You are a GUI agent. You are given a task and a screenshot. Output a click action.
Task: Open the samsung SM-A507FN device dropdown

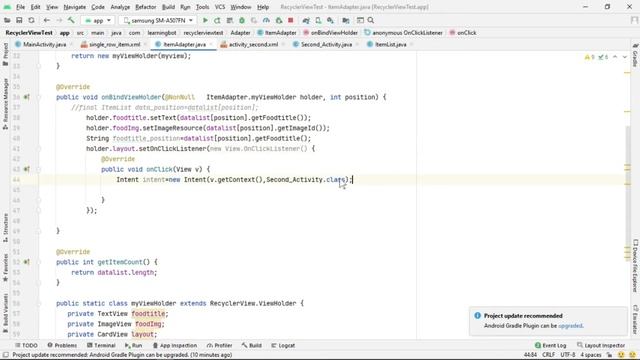click(x=158, y=20)
